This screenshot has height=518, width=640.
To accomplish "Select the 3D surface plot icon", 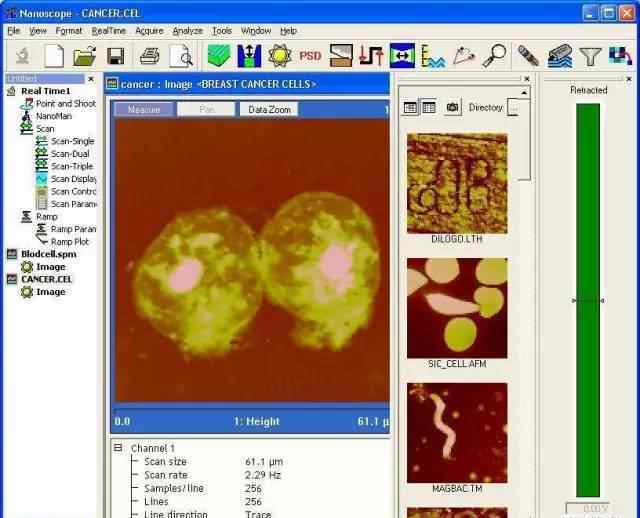I will coord(464,56).
